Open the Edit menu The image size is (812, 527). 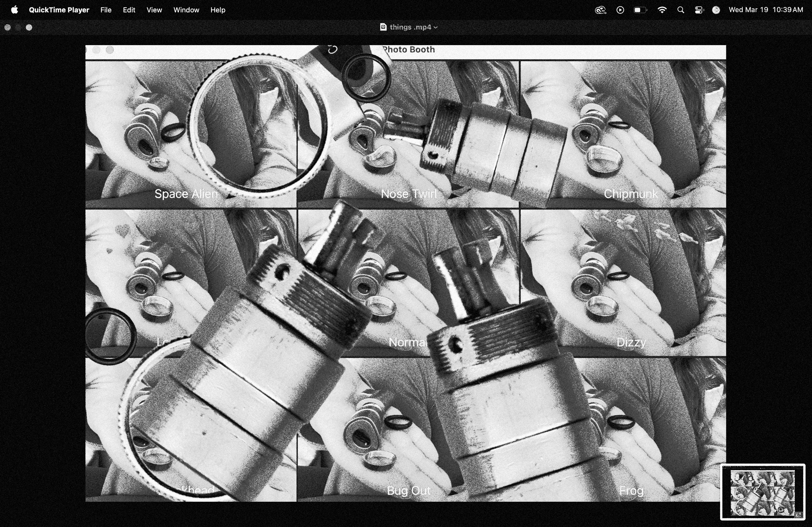129,10
